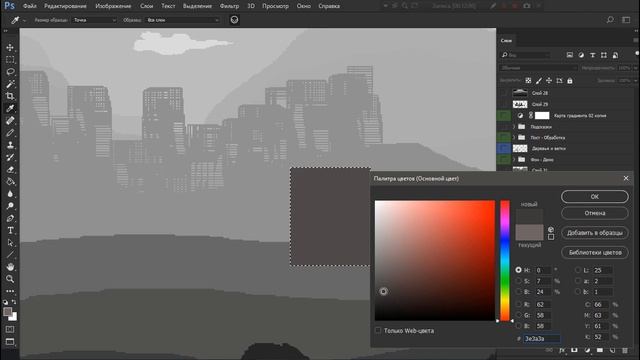
Task: Select the Crop tool
Action: pyautogui.click(x=10, y=96)
